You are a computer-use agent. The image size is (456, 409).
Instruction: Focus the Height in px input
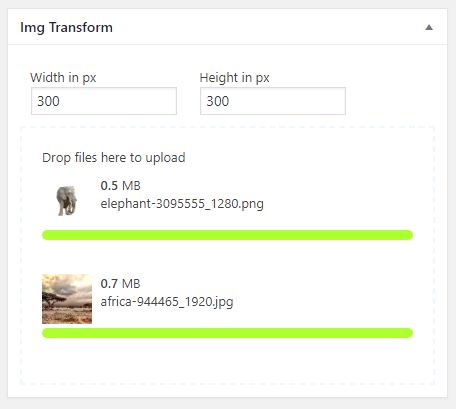pyautogui.click(x=273, y=101)
